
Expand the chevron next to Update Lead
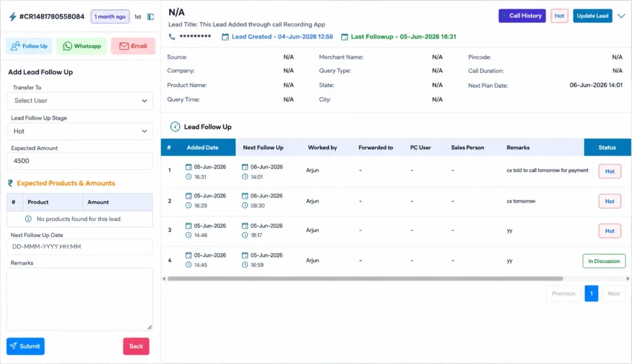click(622, 16)
